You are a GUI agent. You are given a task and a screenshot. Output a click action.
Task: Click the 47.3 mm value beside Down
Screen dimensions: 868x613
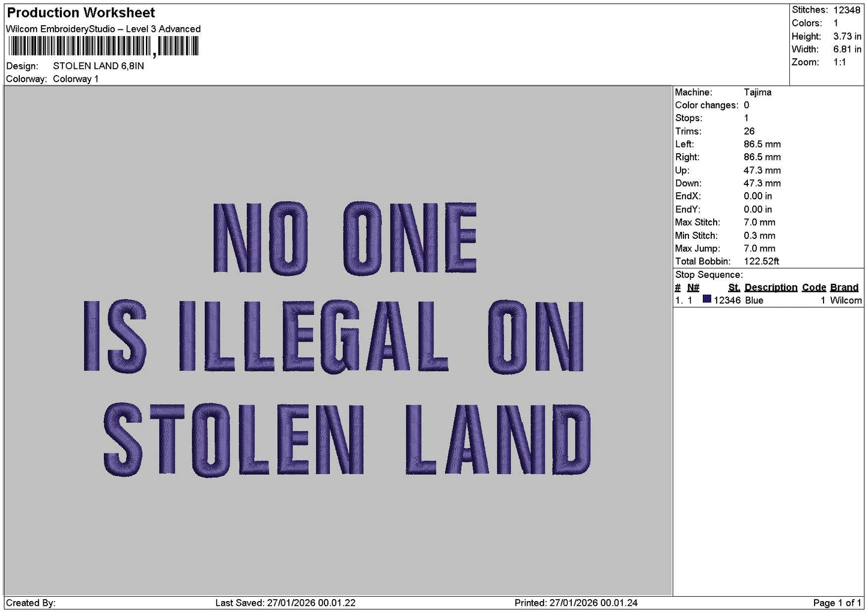[x=762, y=184]
